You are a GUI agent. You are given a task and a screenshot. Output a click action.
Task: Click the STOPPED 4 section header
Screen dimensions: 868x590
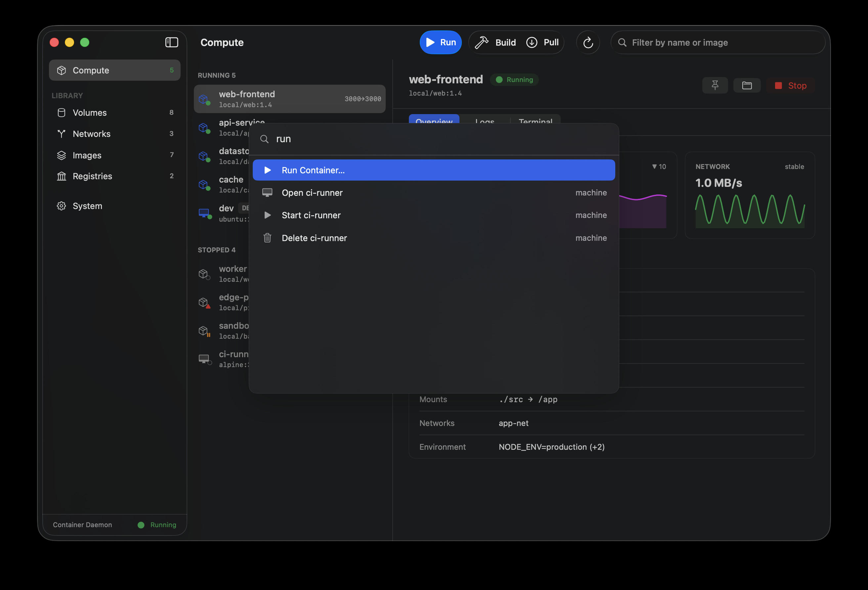click(217, 250)
